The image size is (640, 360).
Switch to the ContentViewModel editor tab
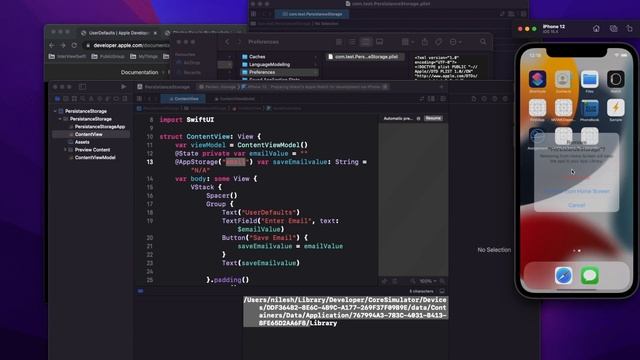[234, 99]
